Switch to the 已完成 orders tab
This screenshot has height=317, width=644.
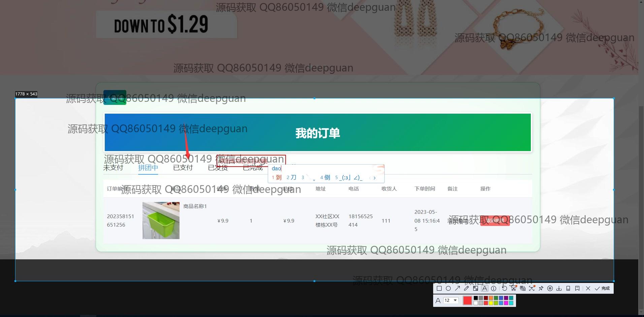[253, 168]
